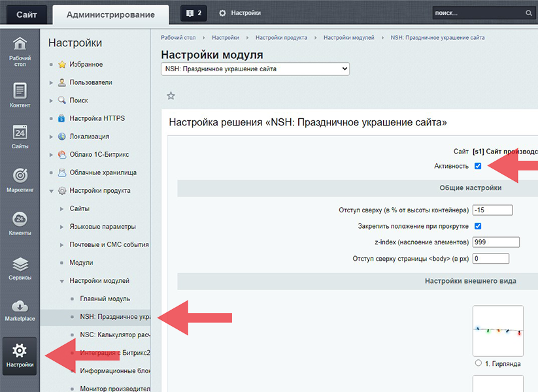This screenshot has height=392, width=538.
Task: Expand the Пользователи tree item
Action: (x=52, y=82)
